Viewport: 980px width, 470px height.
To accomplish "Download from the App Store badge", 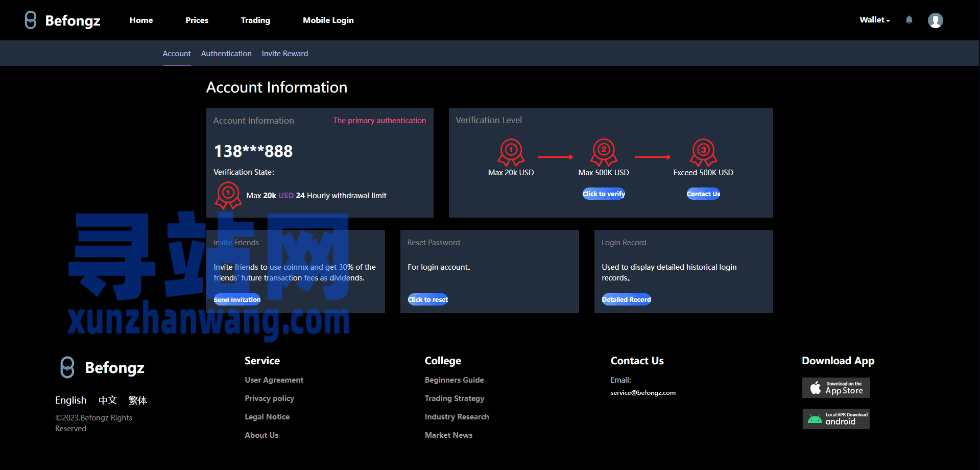I will (836, 388).
